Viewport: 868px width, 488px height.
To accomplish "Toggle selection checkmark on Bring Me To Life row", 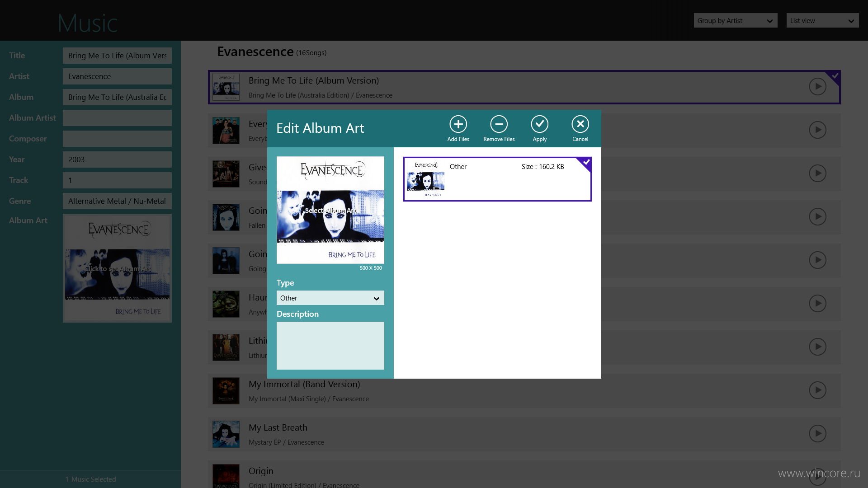I will (x=835, y=76).
